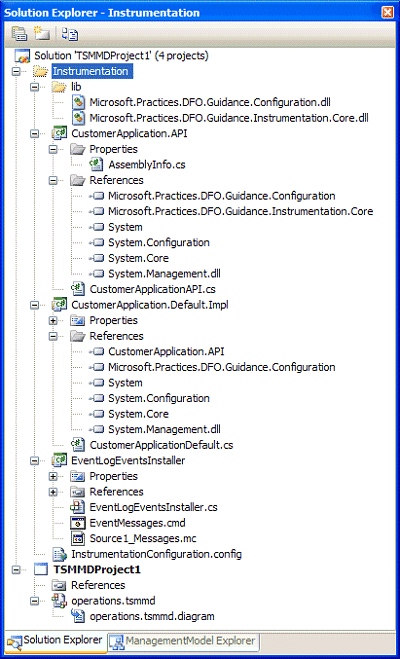This screenshot has height=659, width=400.
Task: Collapse the EventLogEventsInstaller project node
Action: tap(34, 461)
